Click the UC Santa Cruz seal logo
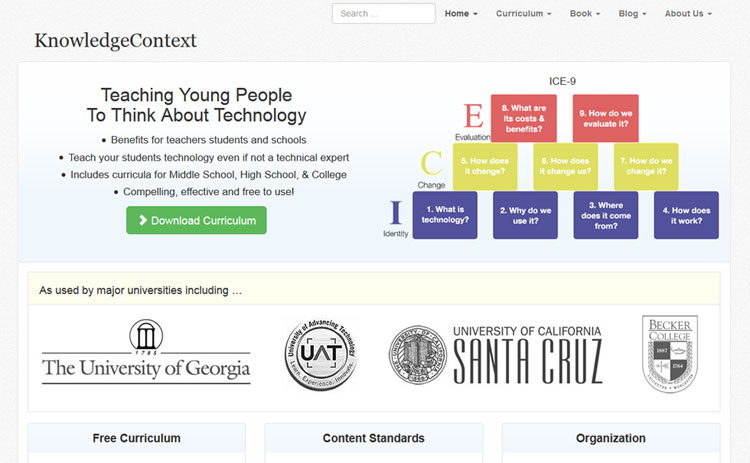The height and width of the screenshot is (463, 750). 418,355
